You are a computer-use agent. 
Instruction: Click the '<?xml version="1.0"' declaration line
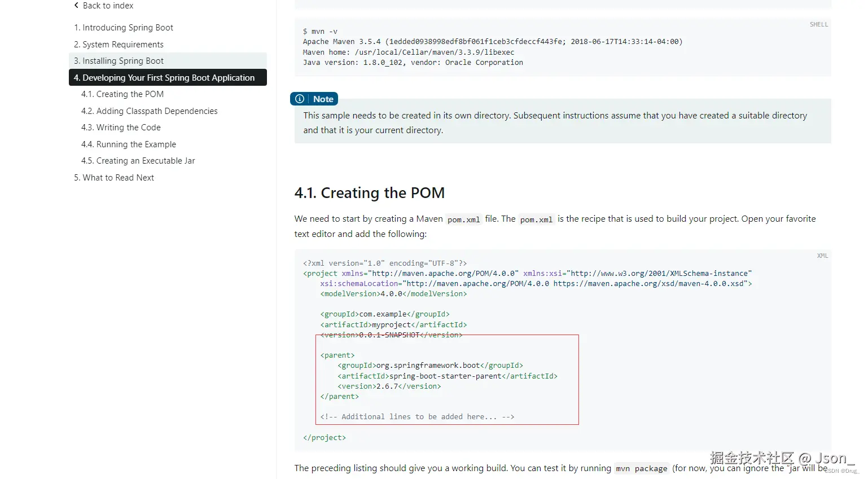coord(385,263)
